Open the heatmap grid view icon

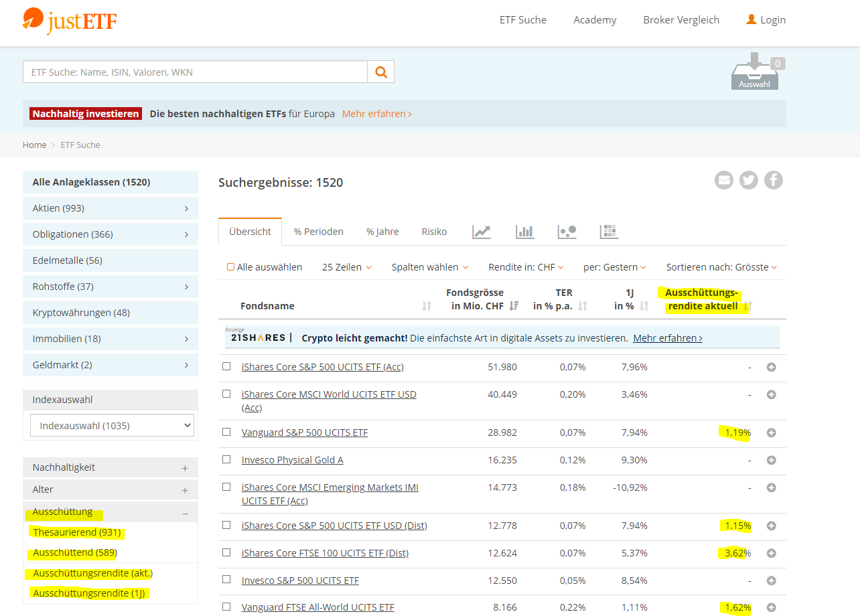[609, 232]
